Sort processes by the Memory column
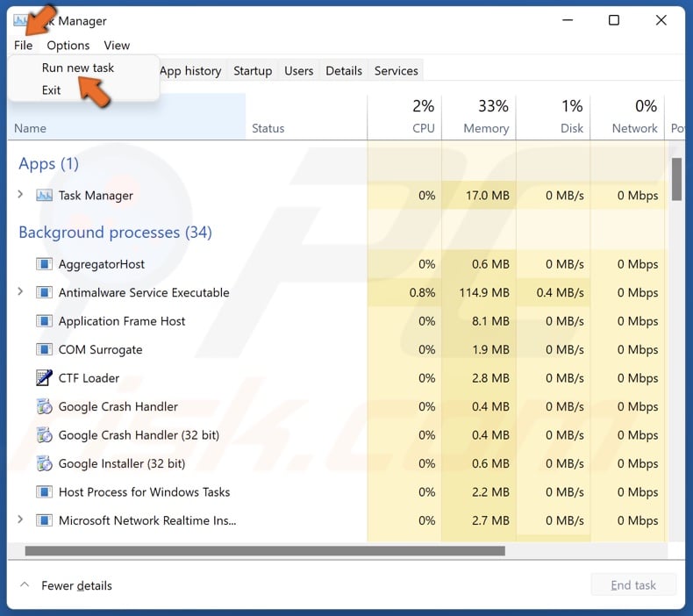Image resolution: width=693 pixels, height=616 pixels. pos(479,117)
